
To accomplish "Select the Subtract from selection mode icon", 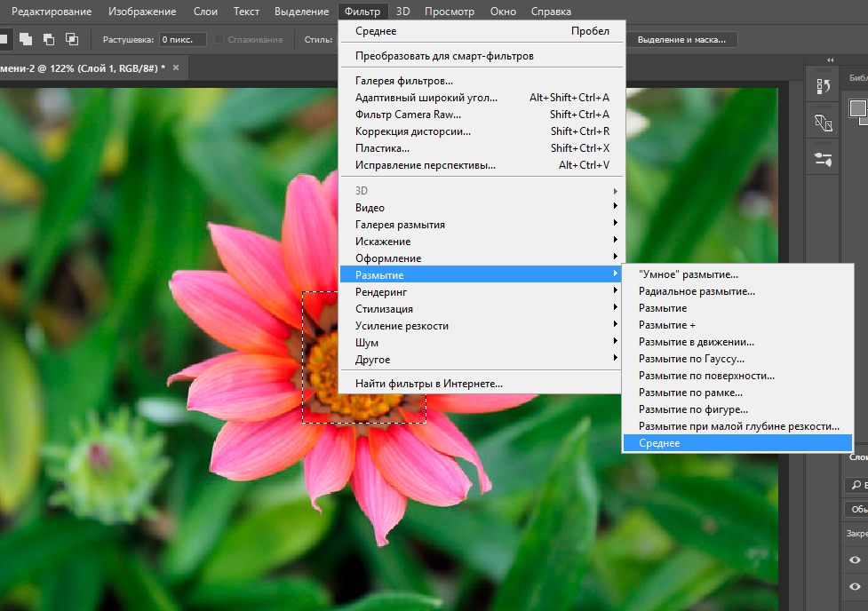I will [x=49, y=39].
